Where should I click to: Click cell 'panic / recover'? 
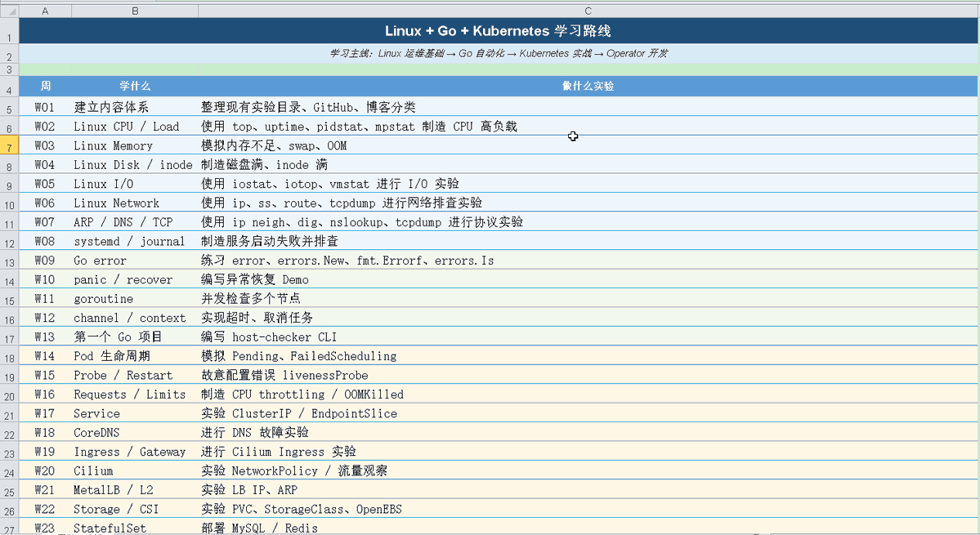point(135,279)
